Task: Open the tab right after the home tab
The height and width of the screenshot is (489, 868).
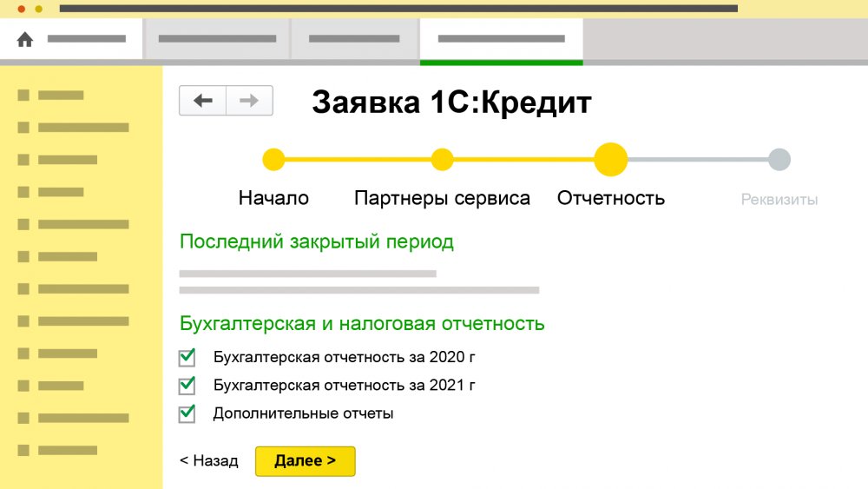Action: [x=216, y=39]
